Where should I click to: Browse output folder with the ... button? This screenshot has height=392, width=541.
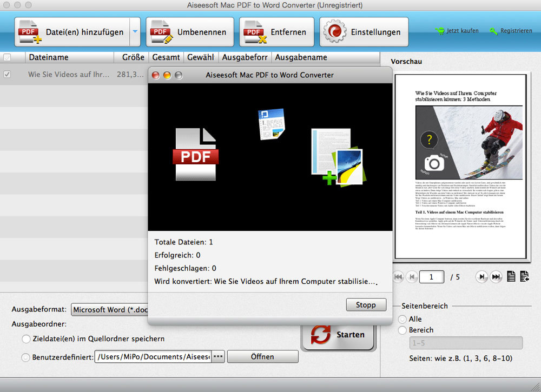[218, 357]
